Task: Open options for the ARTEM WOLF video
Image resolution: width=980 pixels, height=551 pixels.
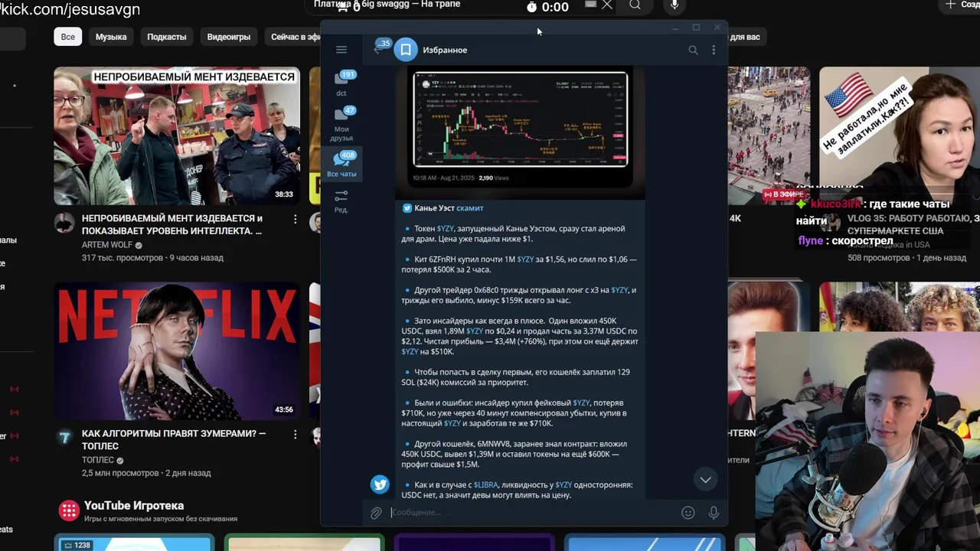Action: tap(295, 220)
